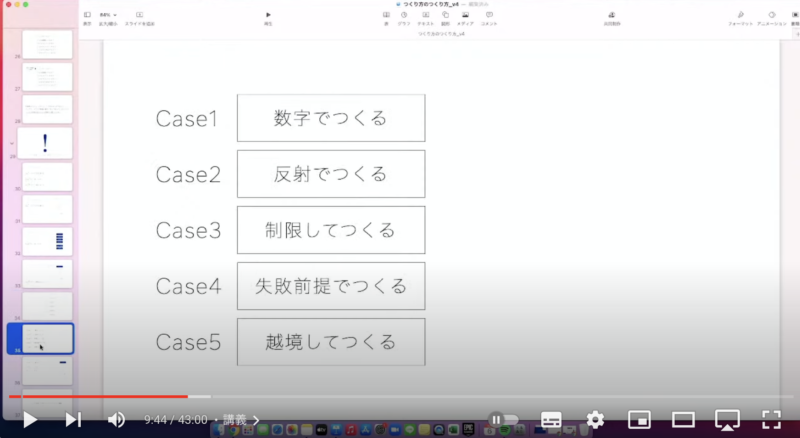The image size is (800, 438).
Task: Click Keynote's Play slideshow button
Action: (268, 17)
